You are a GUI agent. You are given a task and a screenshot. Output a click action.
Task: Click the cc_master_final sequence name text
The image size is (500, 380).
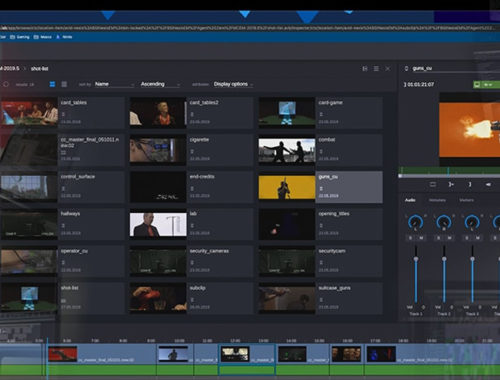pyautogui.click(x=89, y=142)
